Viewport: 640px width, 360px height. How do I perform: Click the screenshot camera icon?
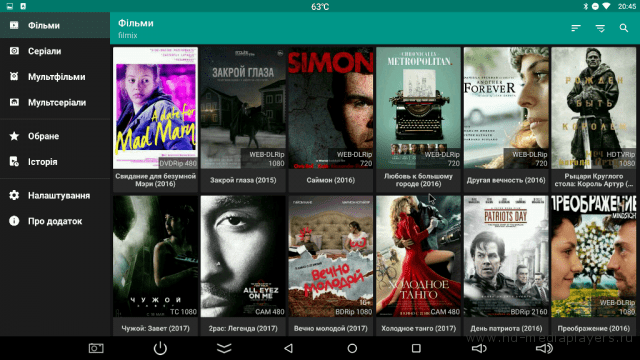(96, 348)
